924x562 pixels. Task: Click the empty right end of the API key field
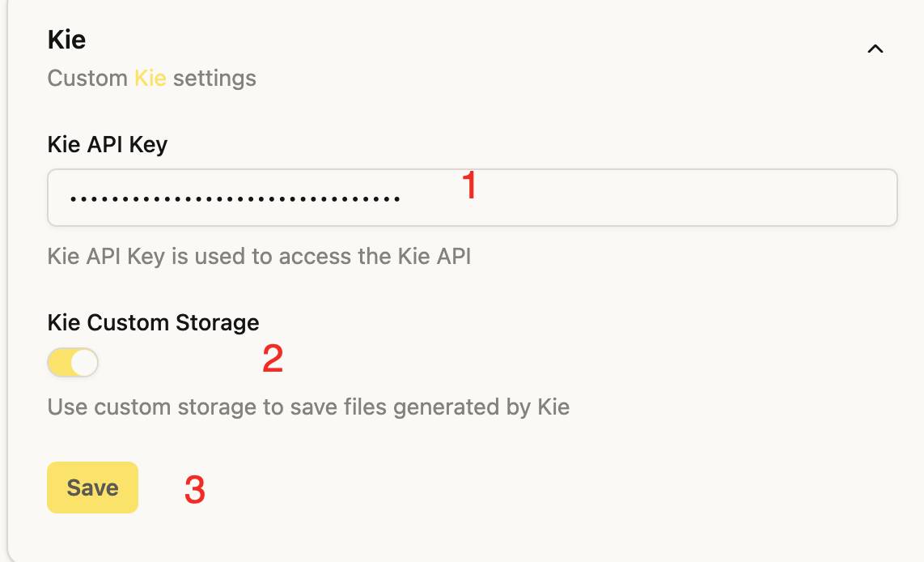pos(809,198)
